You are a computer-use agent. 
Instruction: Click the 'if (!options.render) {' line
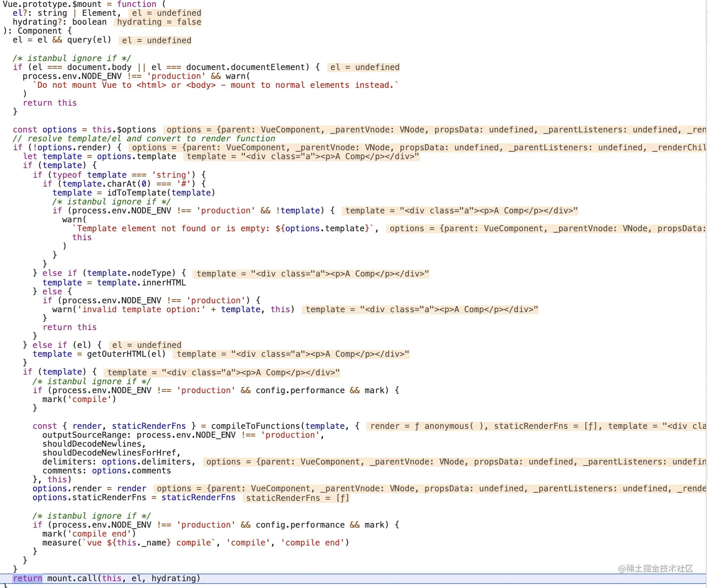67,147
